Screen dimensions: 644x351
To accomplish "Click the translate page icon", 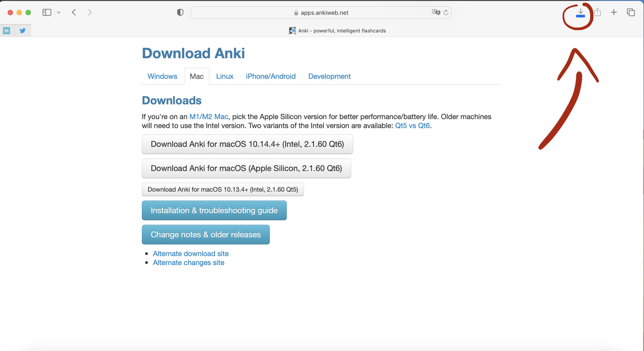I will [436, 12].
